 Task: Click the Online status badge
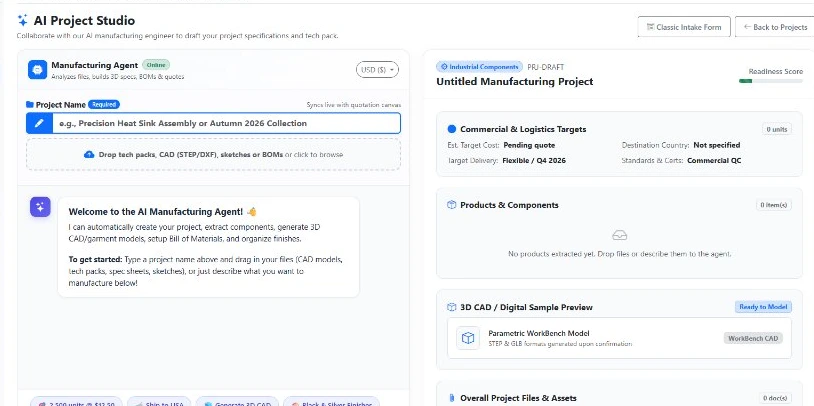[x=156, y=65]
